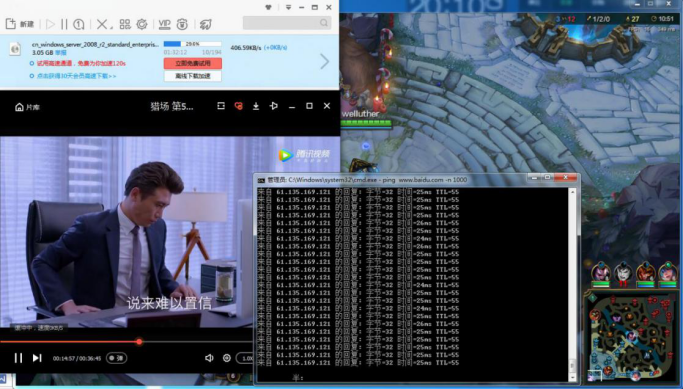Open the download manager main menu dropdown

point(288,7)
